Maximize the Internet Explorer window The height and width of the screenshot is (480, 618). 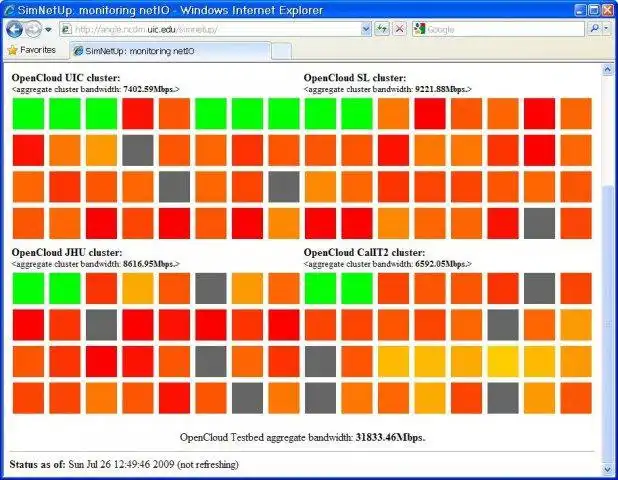594,10
